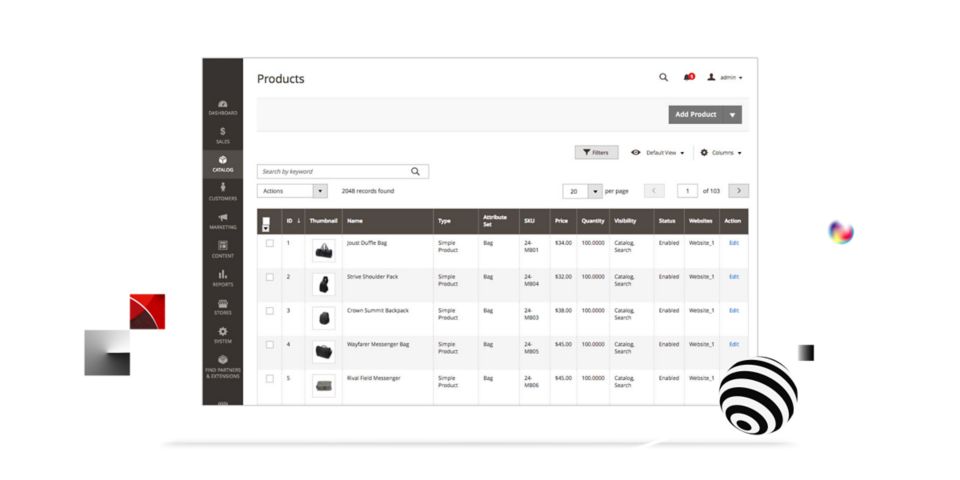Open the Columns dropdown
This screenshot has height=480, width=960.
pyautogui.click(x=721, y=152)
